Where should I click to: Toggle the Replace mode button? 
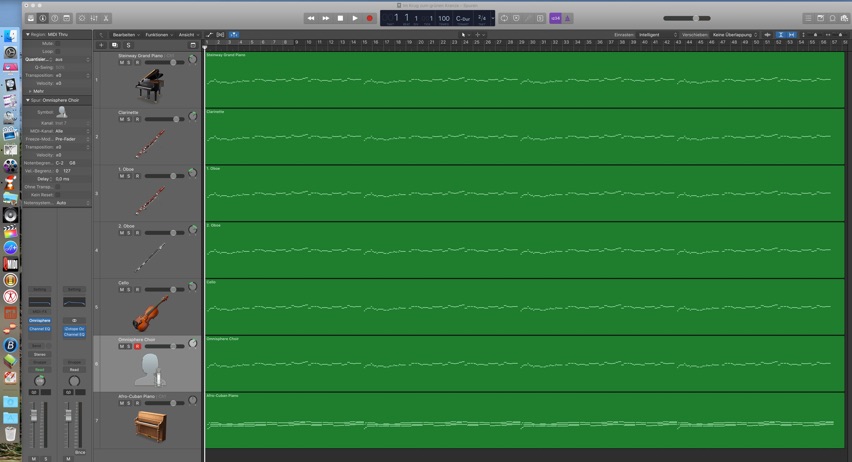[x=516, y=18]
